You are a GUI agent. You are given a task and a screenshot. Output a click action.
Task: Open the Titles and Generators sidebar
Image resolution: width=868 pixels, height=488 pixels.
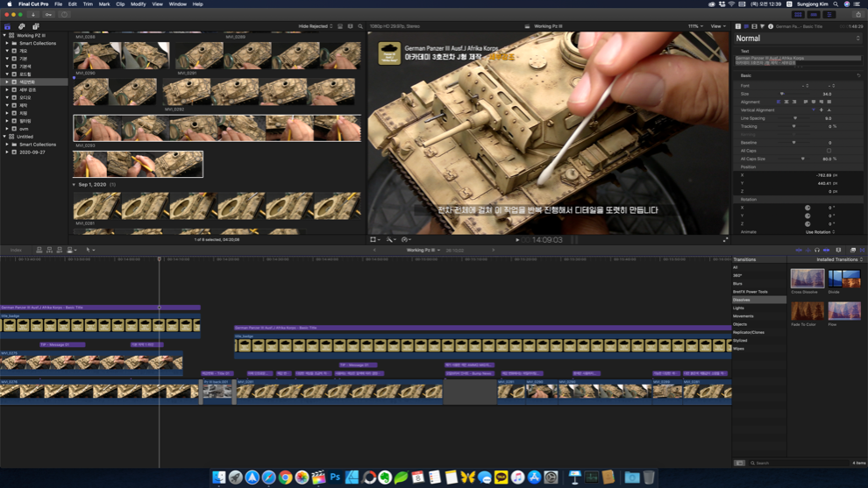click(36, 26)
